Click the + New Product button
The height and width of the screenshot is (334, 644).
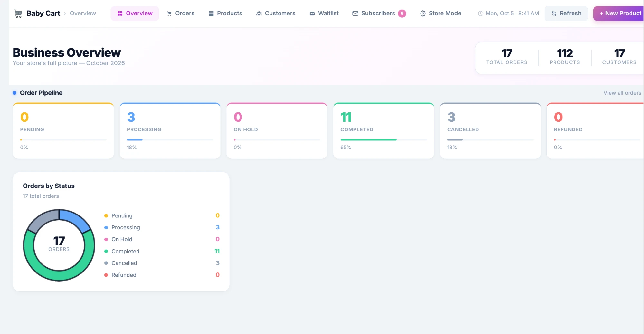[619, 14]
